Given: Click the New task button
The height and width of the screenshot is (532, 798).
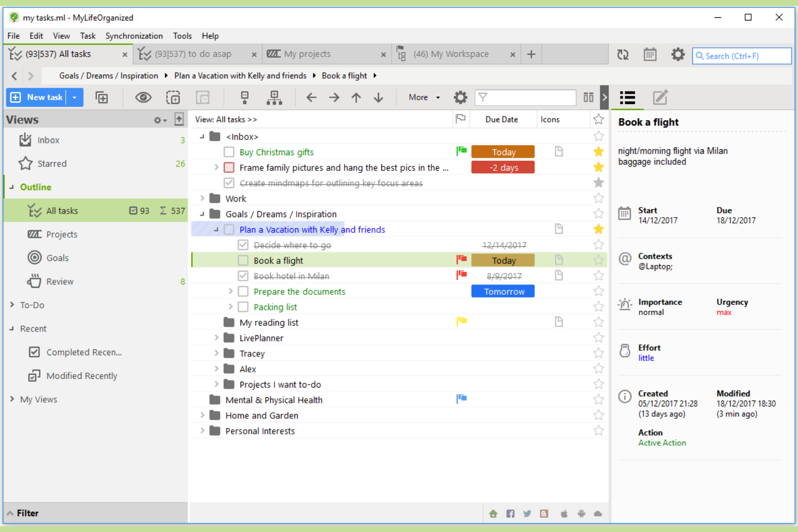Looking at the screenshot, I should tap(38, 97).
